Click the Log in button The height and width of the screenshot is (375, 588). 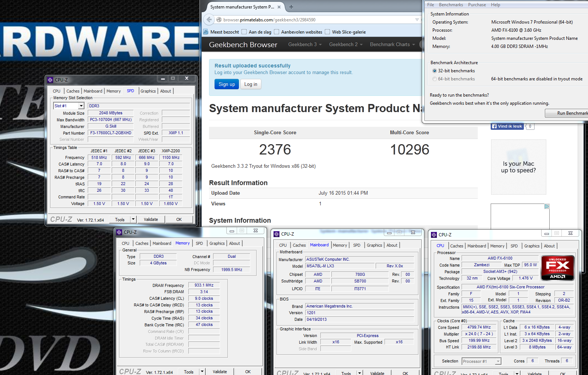pyautogui.click(x=251, y=84)
